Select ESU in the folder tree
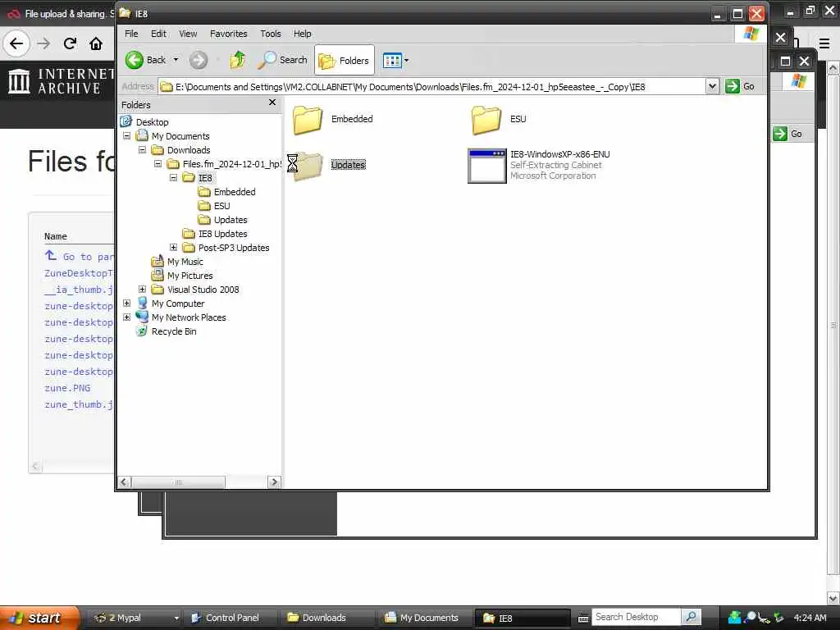The image size is (840, 630). 221,206
